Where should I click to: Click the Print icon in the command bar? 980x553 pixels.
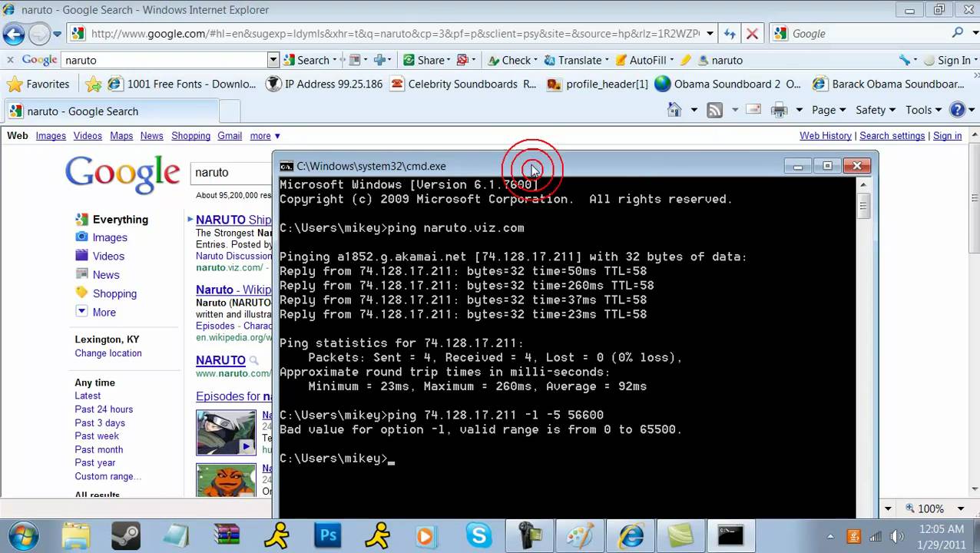tap(779, 111)
